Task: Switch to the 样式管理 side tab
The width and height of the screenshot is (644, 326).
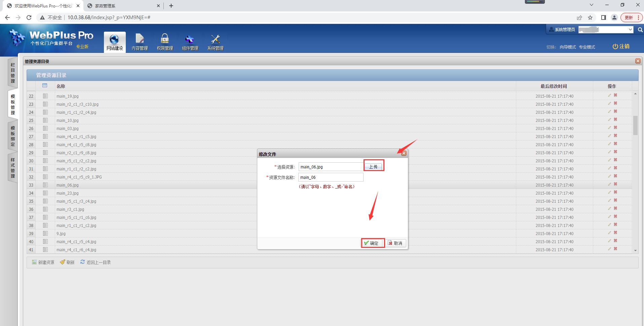Action: click(x=13, y=168)
